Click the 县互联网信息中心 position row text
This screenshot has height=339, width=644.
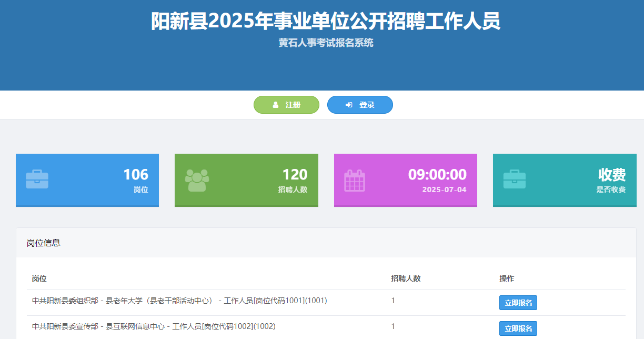point(154,326)
